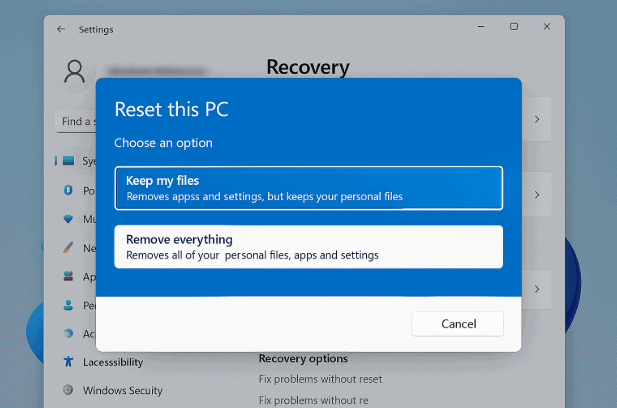617x408 pixels.
Task: Maximize the Settings window
Action: tap(514, 26)
